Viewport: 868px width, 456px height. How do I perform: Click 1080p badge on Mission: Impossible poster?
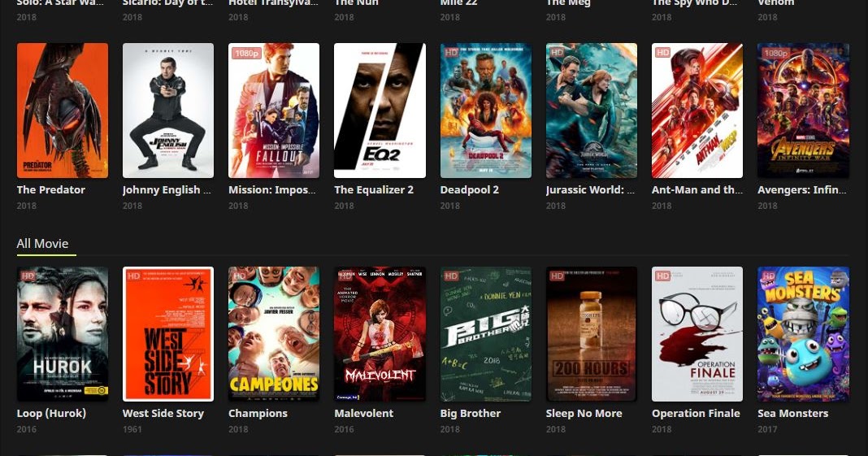pyautogui.click(x=246, y=53)
